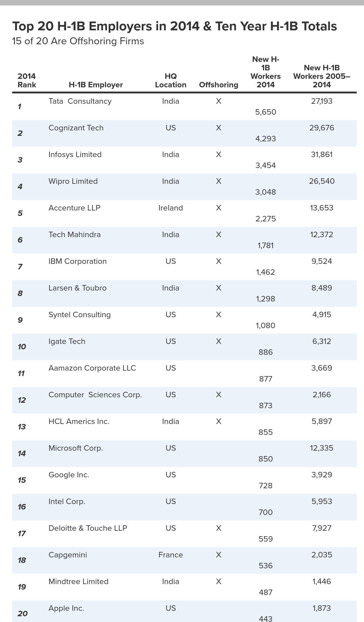Select the Aamazon Corporate LLC cell
This screenshot has height=622, width=364.
[92, 368]
